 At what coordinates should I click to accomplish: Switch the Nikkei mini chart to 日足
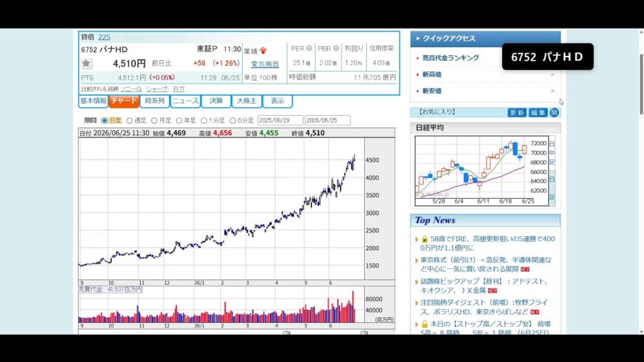552,189
